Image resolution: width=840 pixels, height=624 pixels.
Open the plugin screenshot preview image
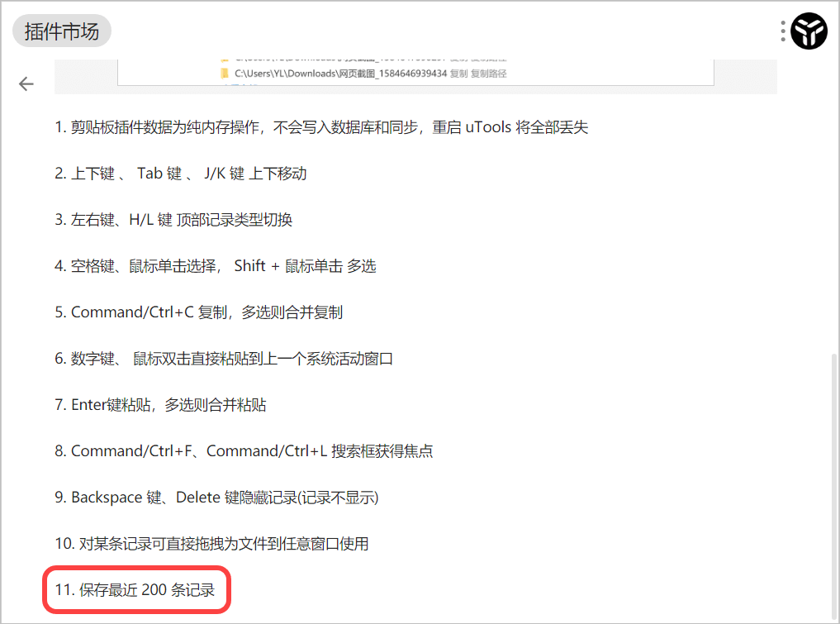tap(415, 77)
